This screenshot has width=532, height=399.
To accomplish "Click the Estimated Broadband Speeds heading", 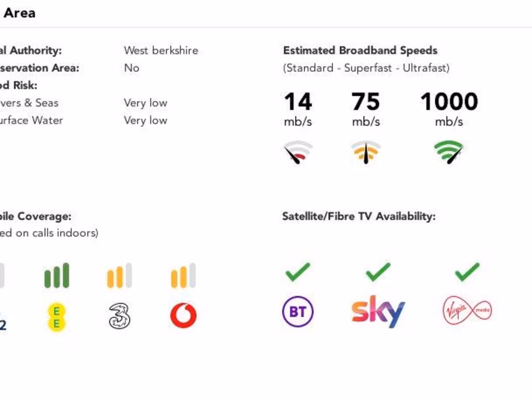I will 360,50.
